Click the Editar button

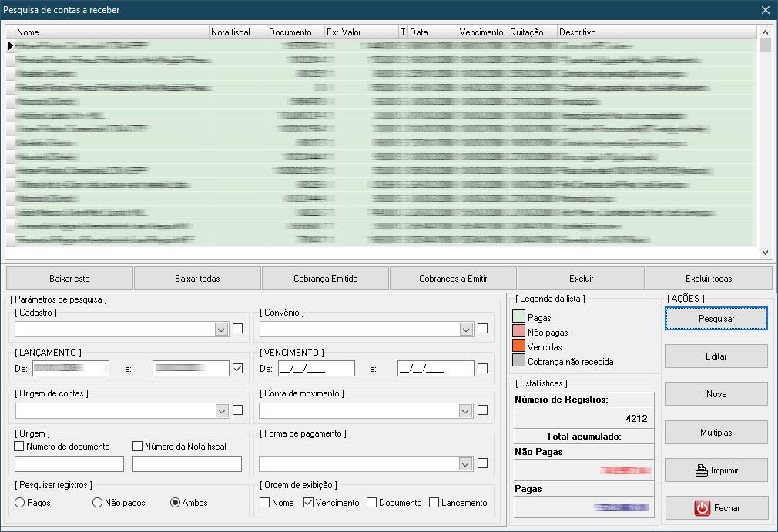[716, 356]
